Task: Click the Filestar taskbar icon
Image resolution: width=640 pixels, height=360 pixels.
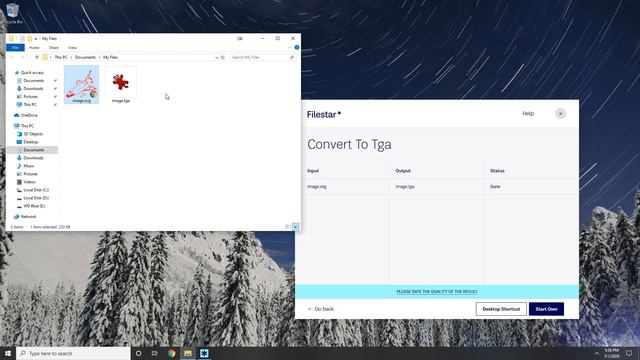Action: tap(204, 353)
